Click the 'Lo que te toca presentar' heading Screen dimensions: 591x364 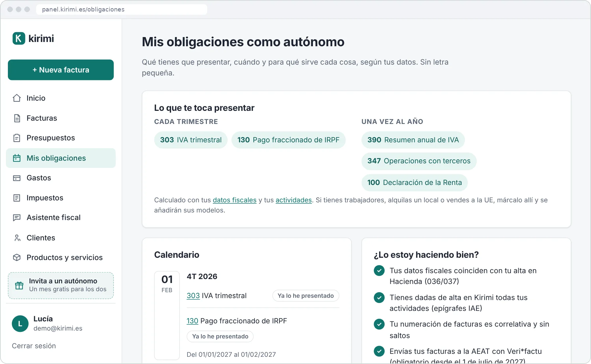[204, 108]
